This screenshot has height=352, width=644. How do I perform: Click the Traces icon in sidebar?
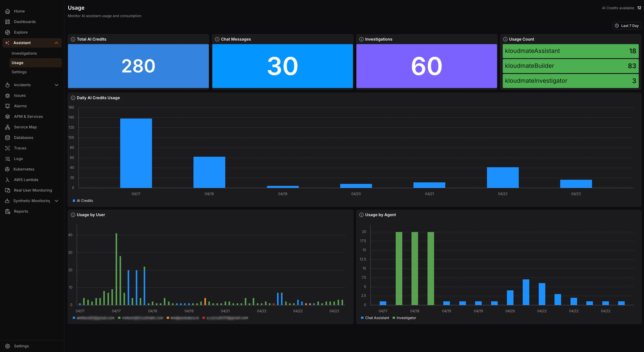coord(7,148)
